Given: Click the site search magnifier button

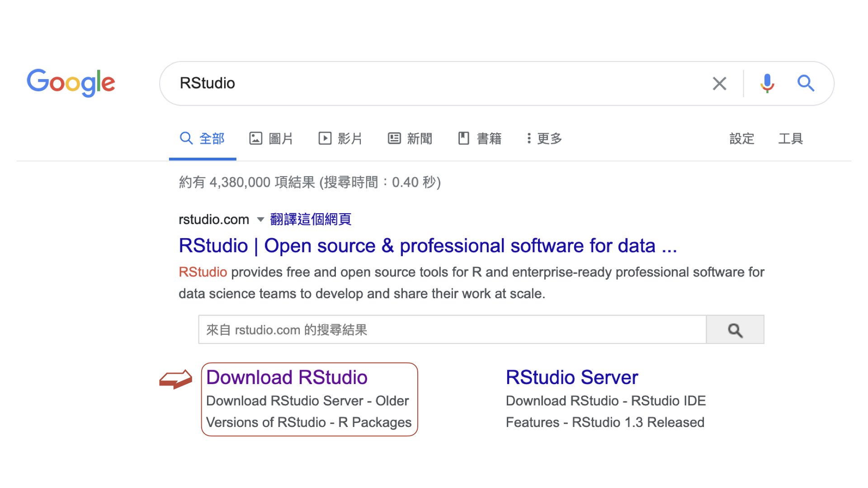Looking at the screenshot, I should tap(735, 330).
